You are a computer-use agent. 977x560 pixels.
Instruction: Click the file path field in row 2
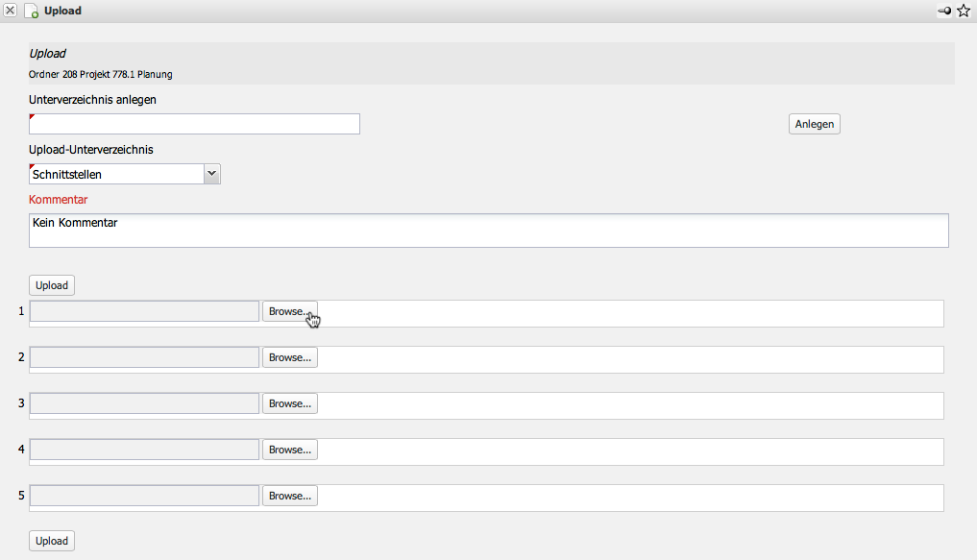(x=145, y=357)
